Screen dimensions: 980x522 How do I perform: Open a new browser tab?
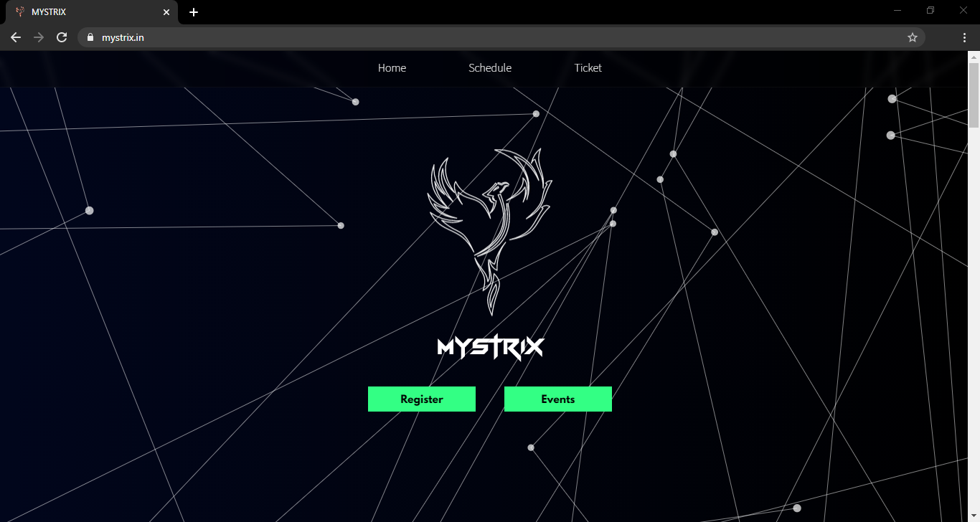193,11
